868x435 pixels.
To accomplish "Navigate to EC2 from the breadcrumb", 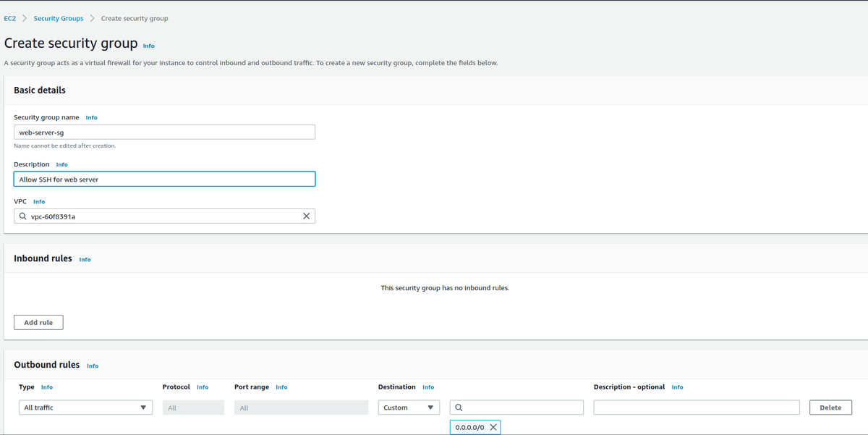I will (9, 18).
